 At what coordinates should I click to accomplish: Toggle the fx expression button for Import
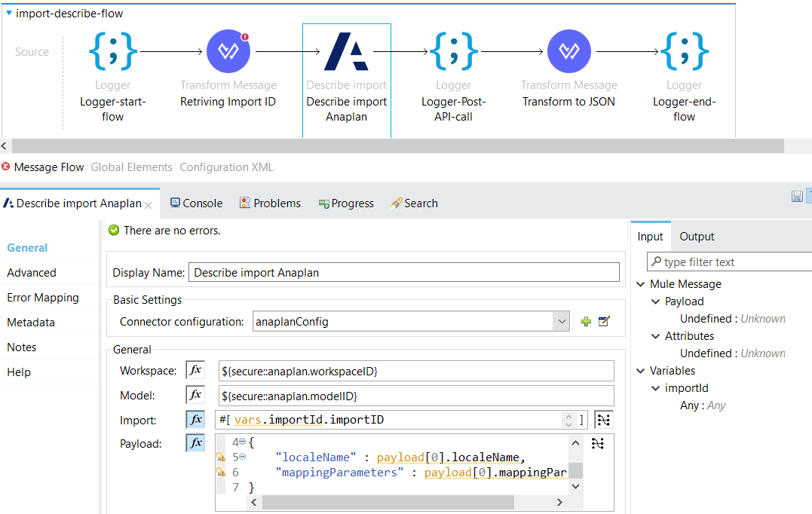click(x=195, y=419)
